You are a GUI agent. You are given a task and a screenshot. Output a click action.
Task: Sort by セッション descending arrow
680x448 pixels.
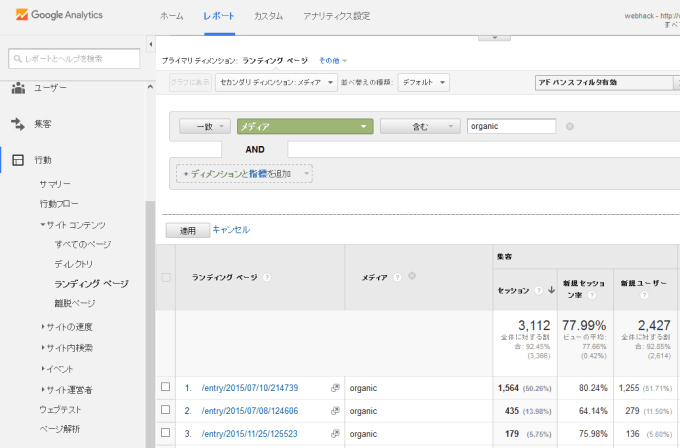click(551, 291)
